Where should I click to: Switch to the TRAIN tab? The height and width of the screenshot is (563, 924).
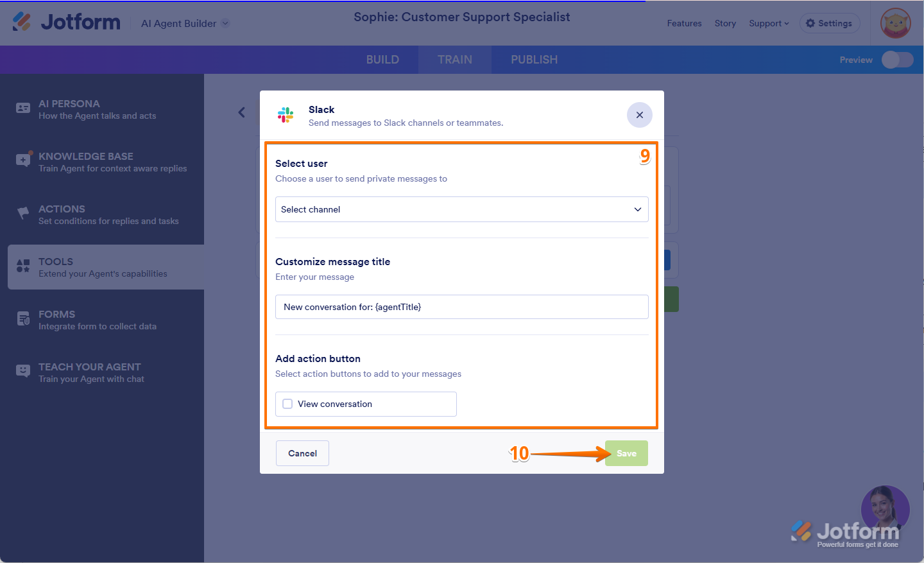coord(455,60)
